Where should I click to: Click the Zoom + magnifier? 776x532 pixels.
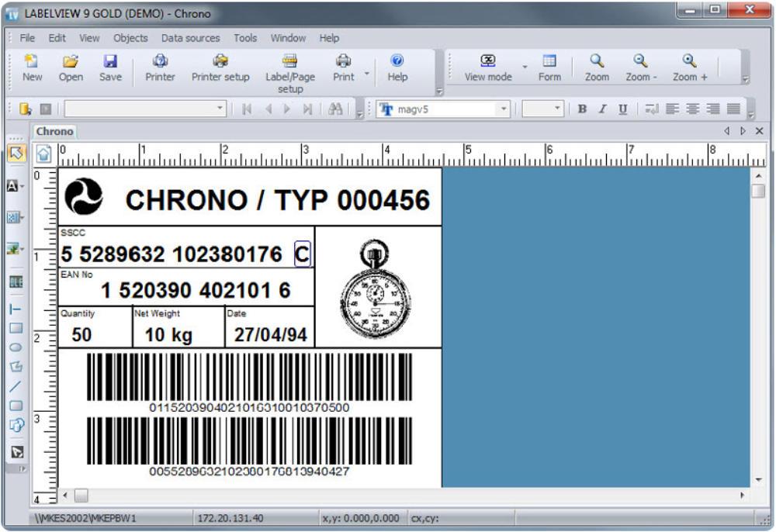point(689,61)
